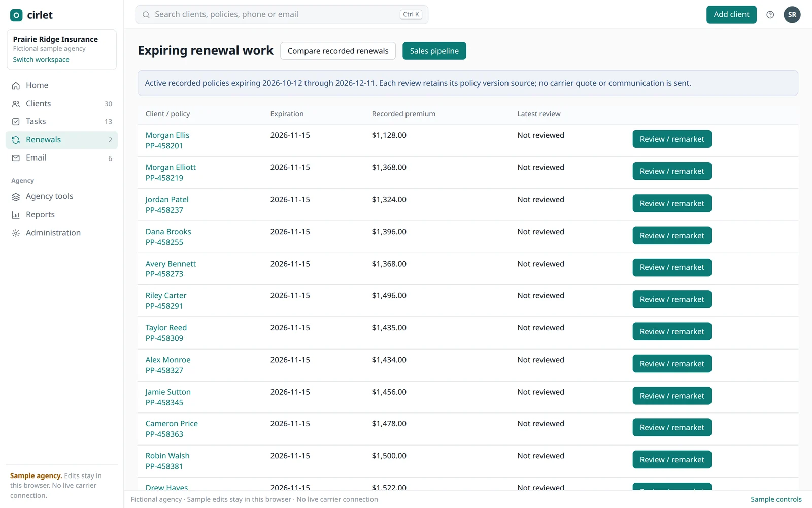Image resolution: width=812 pixels, height=508 pixels.
Task: Click the Expiration column header
Action: pos(287,114)
